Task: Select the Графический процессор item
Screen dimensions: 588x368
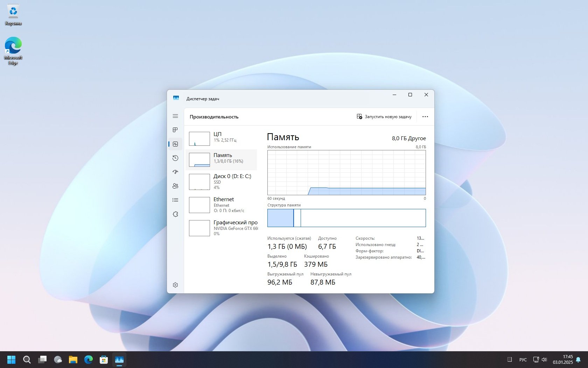Action: pos(222,228)
